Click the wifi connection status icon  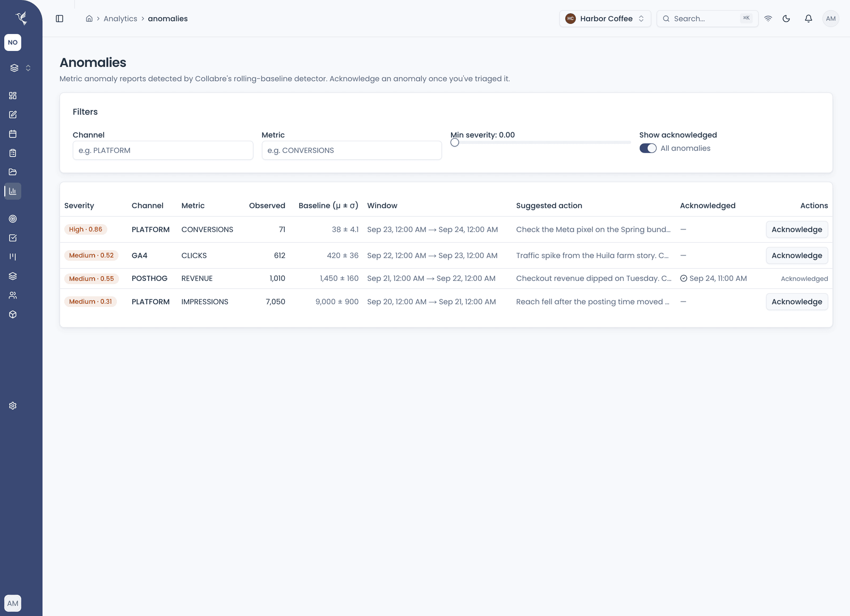tap(768, 19)
